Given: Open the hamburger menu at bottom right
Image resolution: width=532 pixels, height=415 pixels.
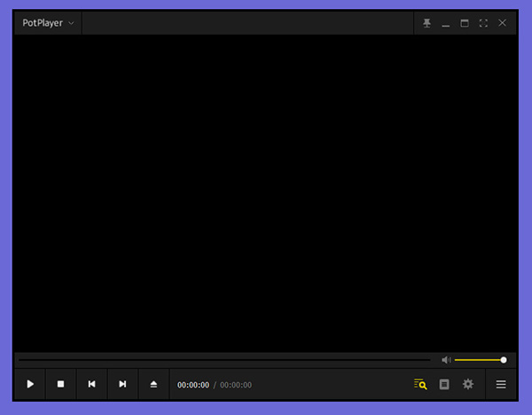Looking at the screenshot, I should point(501,384).
